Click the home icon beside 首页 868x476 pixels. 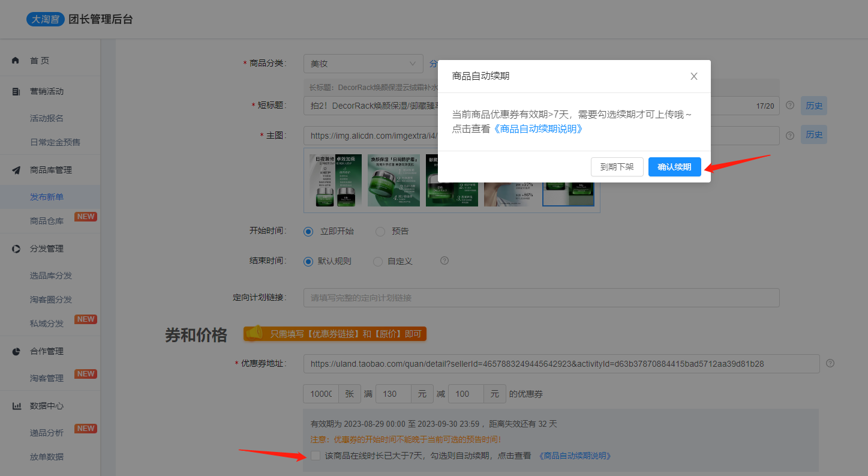16,61
